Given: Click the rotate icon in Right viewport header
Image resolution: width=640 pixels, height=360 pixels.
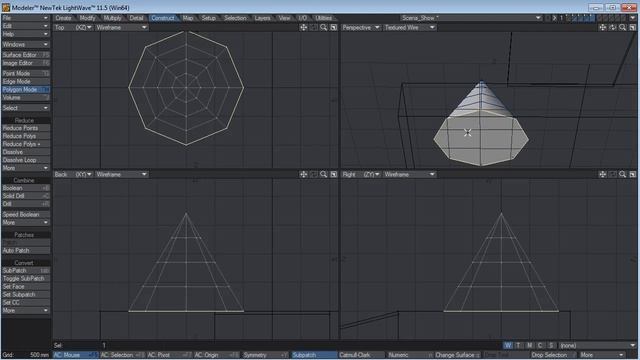Looking at the screenshot, I should 613,174.
